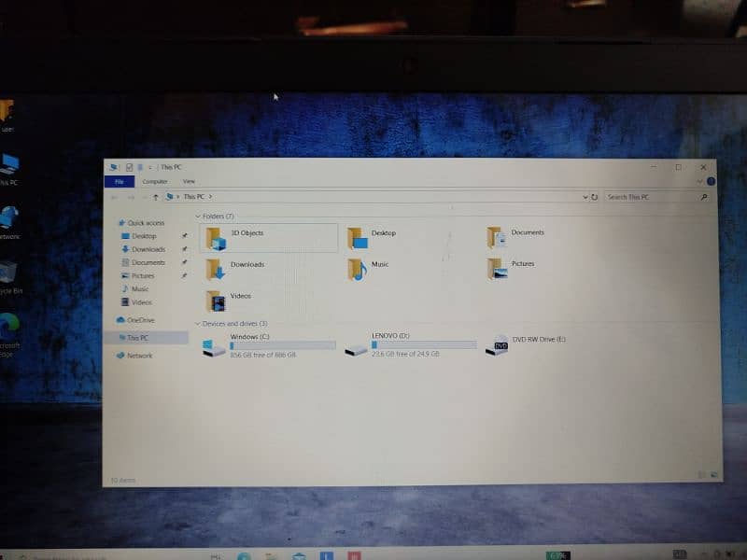Viewport: 747px width, 560px height.
Task: Click the taskbar battery percentage indicator
Action: [557, 555]
